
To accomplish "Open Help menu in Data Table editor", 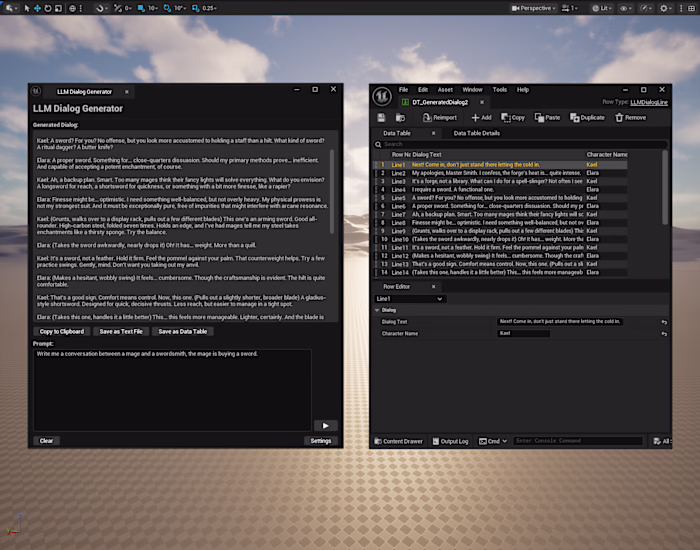I will 523,90.
